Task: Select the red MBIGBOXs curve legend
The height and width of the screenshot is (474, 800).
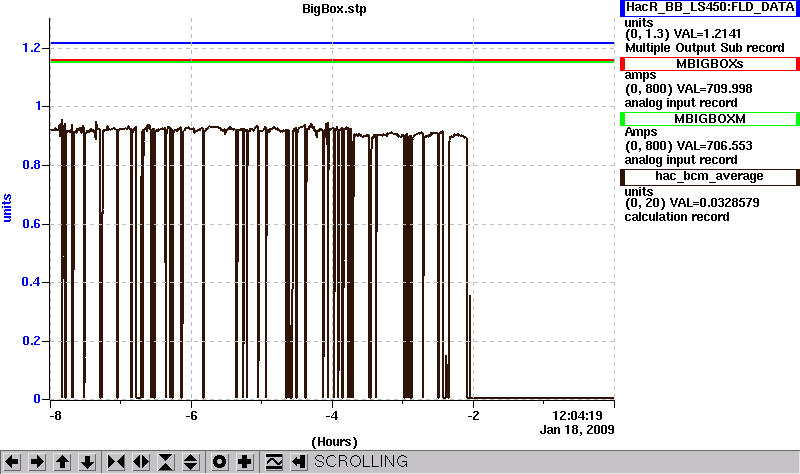Action: pos(710,64)
